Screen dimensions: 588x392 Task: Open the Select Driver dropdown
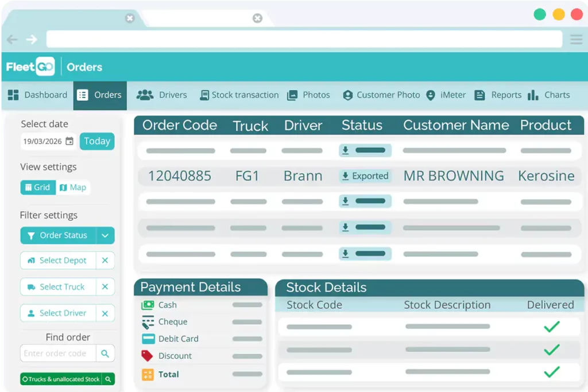coord(58,313)
